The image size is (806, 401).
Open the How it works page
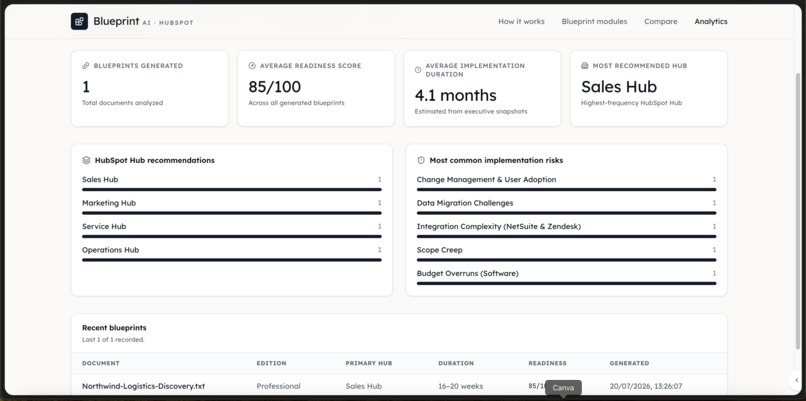pos(521,22)
